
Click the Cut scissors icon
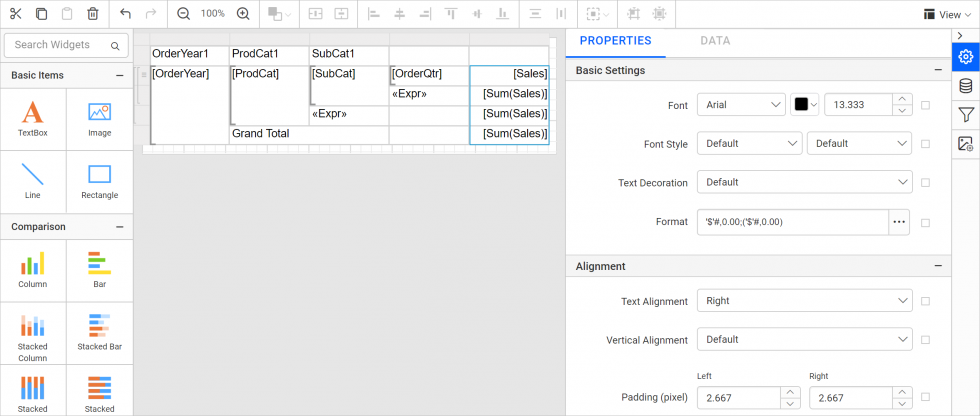pos(16,14)
